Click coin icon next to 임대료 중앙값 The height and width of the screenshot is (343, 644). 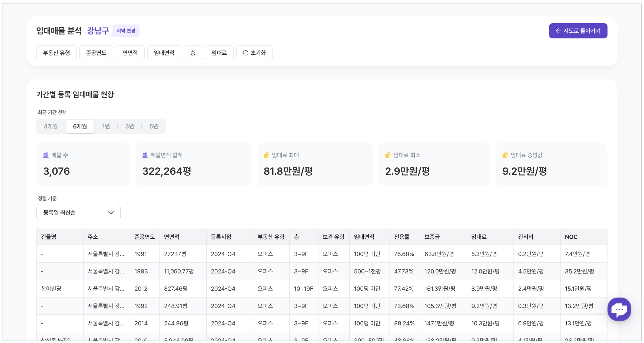(x=505, y=155)
